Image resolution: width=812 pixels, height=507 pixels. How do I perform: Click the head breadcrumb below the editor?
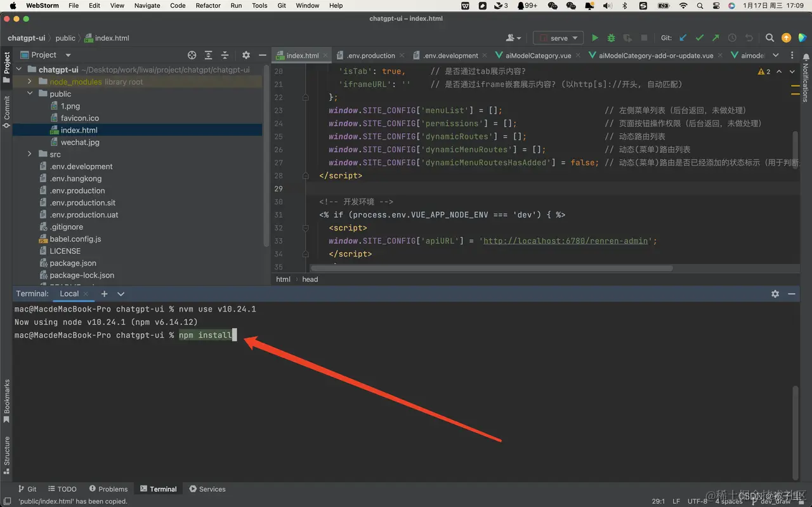click(x=310, y=279)
